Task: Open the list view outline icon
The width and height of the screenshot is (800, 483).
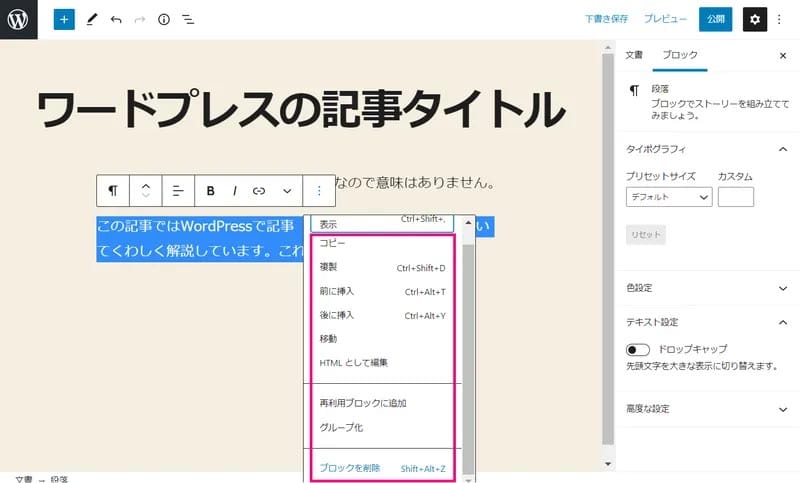Action: tap(188, 19)
